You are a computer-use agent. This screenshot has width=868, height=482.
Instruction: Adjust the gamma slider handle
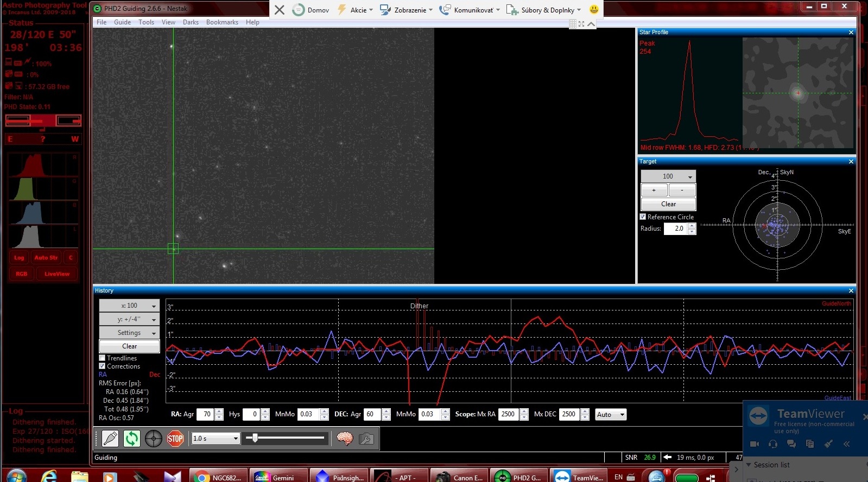(255, 437)
